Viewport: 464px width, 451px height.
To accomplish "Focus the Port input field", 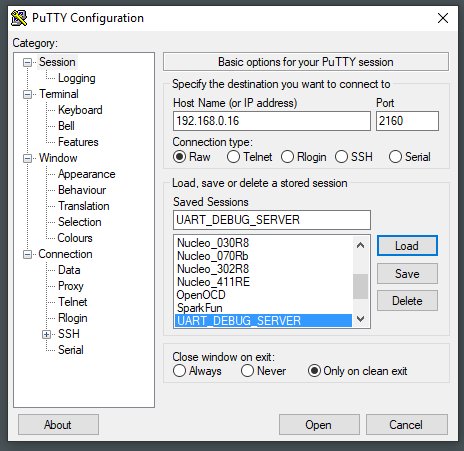I will (407, 121).
